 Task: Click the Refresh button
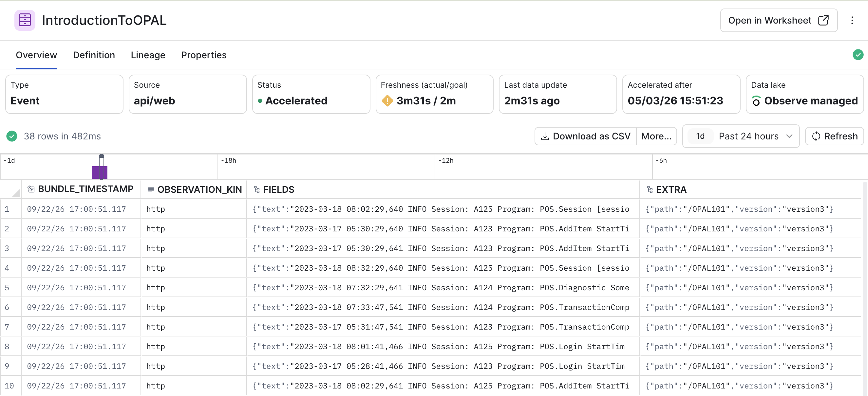click(x=834, y=136)
